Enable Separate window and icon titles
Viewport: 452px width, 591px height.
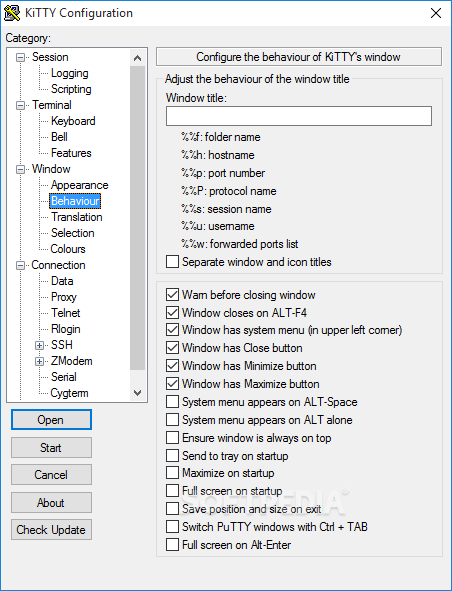click(249, 262)
